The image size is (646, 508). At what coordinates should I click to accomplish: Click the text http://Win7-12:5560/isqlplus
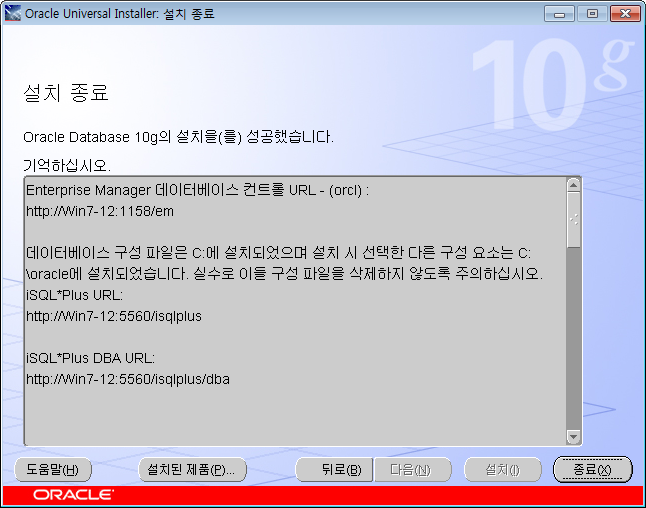coord(114,316)
